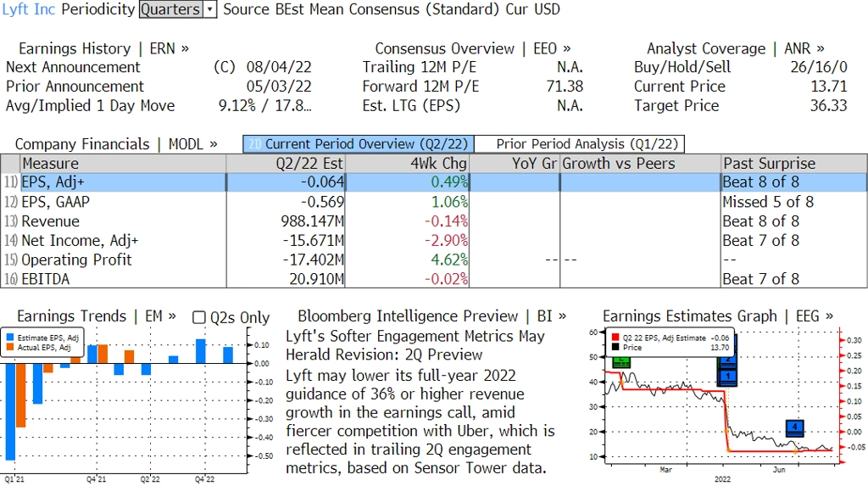Viewport: 868px width, 486px height.
Task: Click the Target Price value 36.33
Action: click(829, 106)
